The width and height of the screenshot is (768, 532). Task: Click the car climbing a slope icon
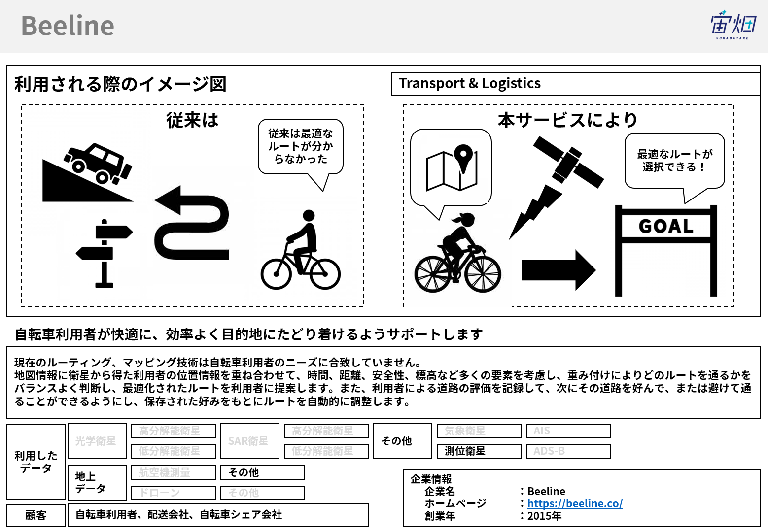88,172
